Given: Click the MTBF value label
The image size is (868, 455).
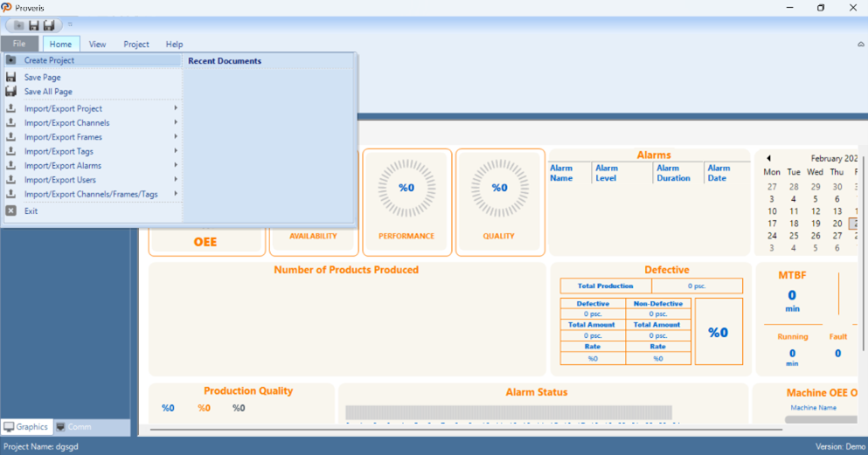Looking at the screenshot, I should click(x=792, y=295).
